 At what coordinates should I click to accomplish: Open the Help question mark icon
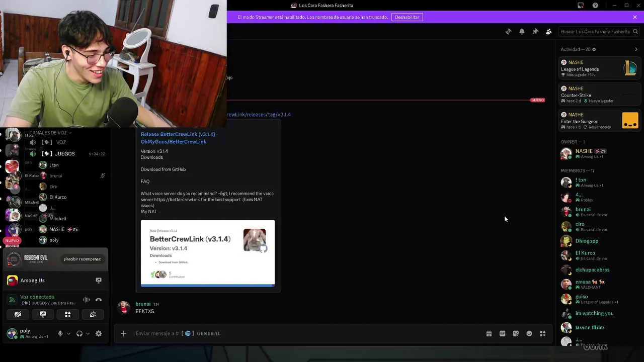click(x=595, y=6)
